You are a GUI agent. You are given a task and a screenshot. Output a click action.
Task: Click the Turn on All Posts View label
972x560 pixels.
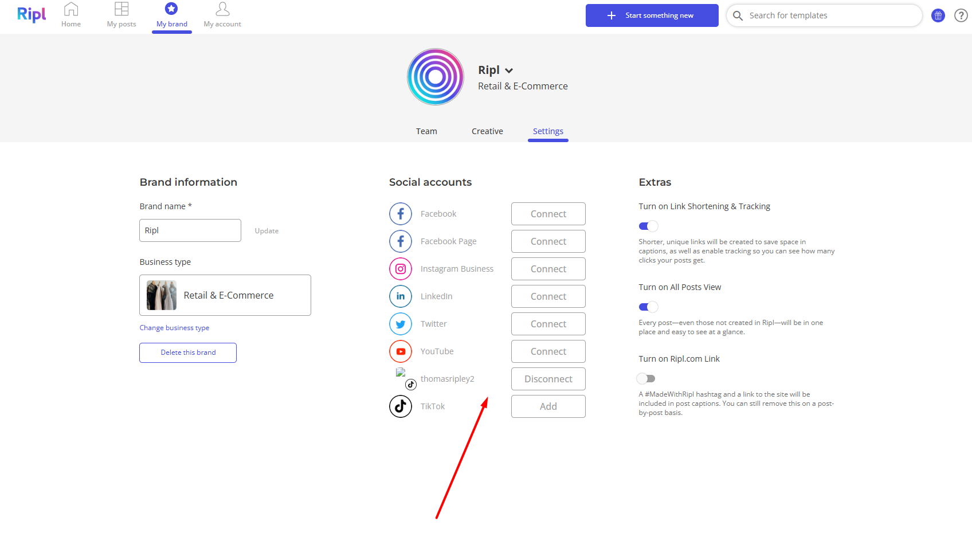(x=680, y=287)
